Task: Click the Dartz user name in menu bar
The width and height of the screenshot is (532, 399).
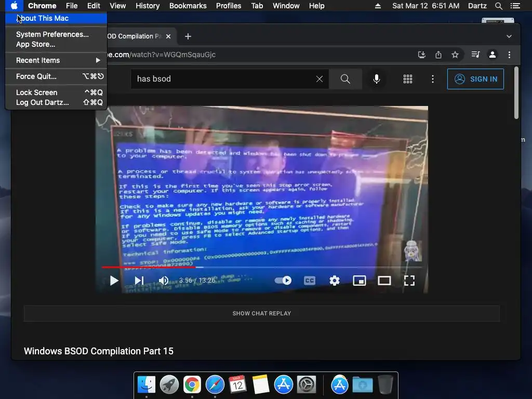Action: point(477,6)
